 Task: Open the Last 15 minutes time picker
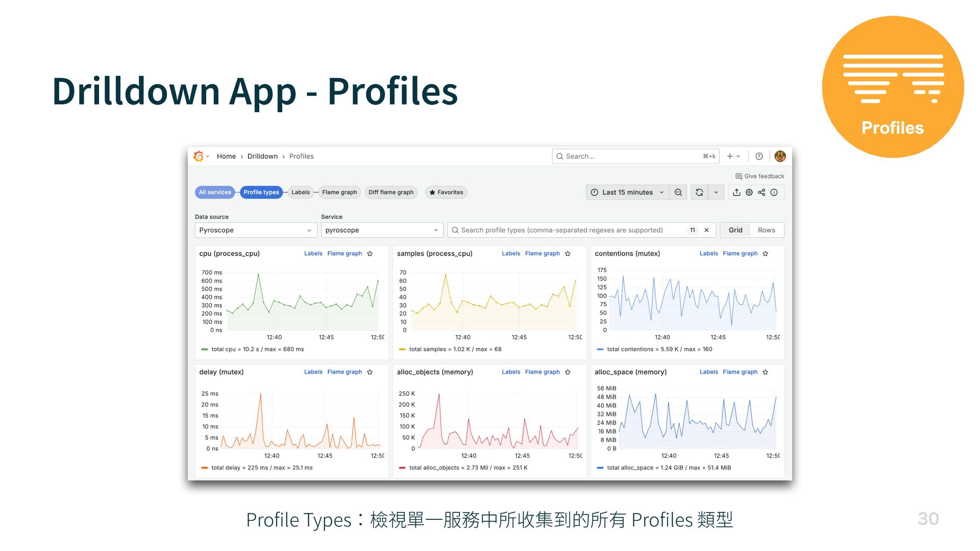627,192
